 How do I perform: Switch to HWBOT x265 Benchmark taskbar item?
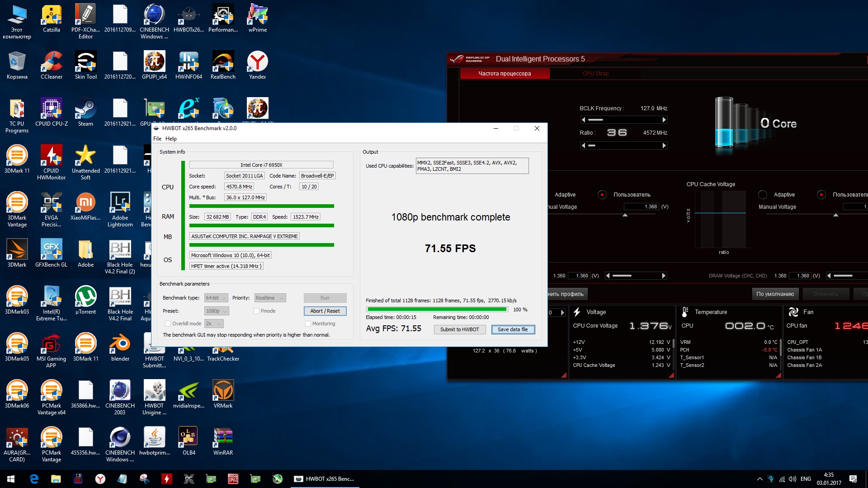coord(324,479)
